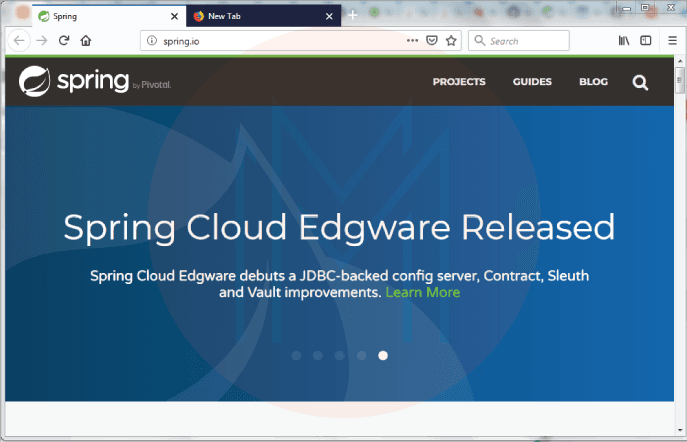Open page actions three-dot menu
This screenshot has height=442, width=687.
tap(412, 41)
